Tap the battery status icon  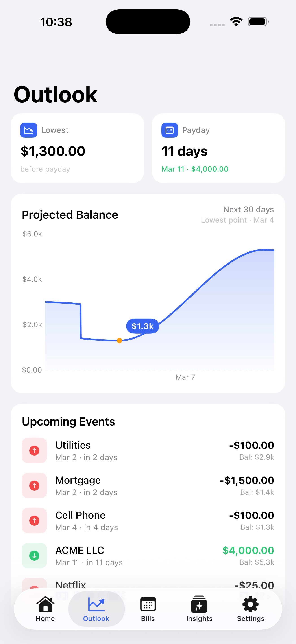[258, 22]
